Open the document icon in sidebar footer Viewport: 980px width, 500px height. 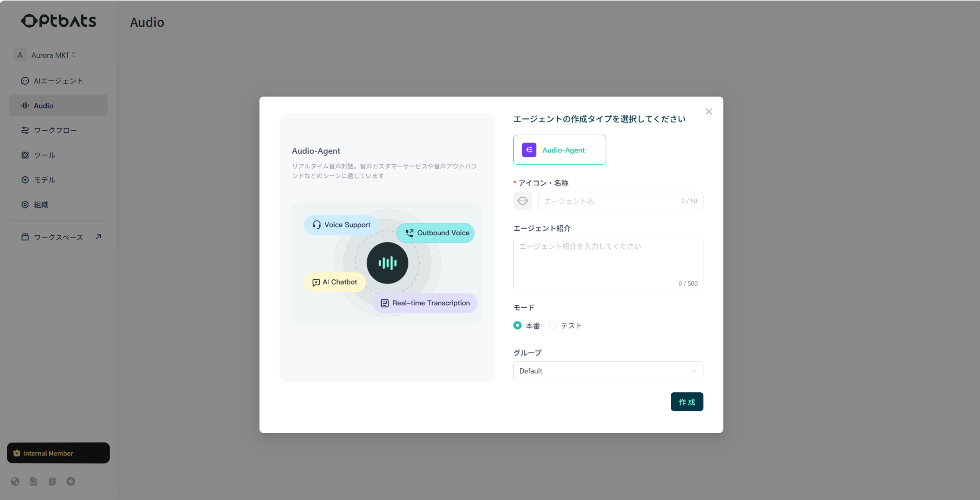pyautogui.click(x=34, y=481)
